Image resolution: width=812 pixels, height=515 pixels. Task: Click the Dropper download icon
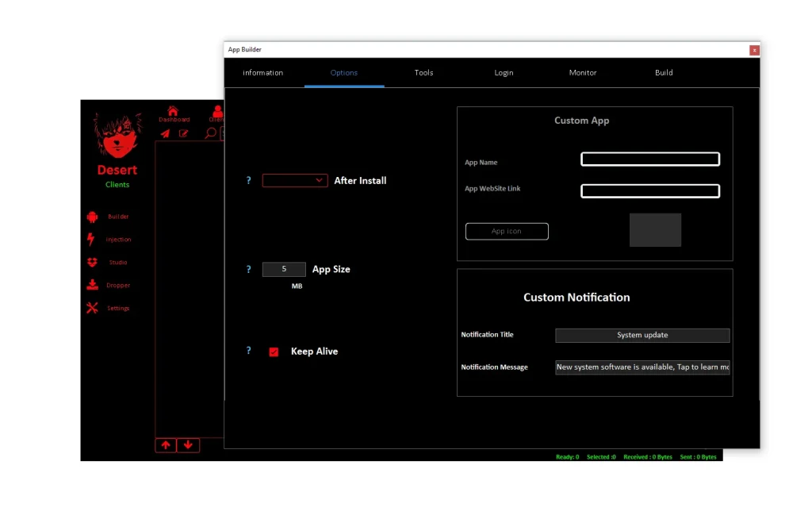coord(92,286)
